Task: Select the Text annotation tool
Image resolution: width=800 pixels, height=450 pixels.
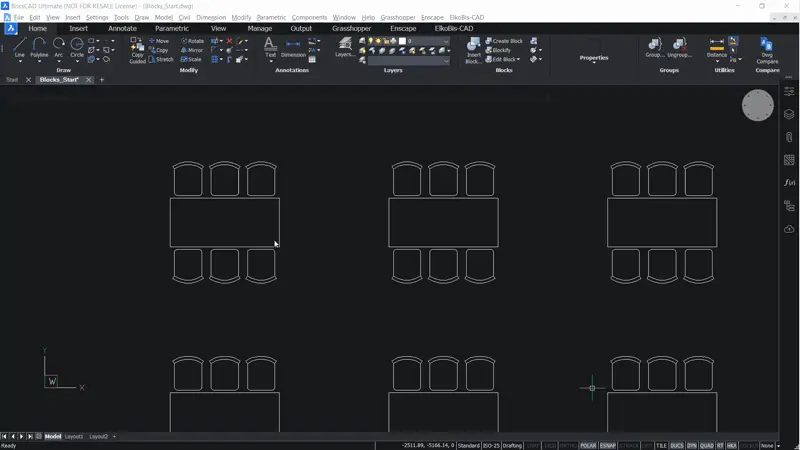Action: tap(270, 47)
